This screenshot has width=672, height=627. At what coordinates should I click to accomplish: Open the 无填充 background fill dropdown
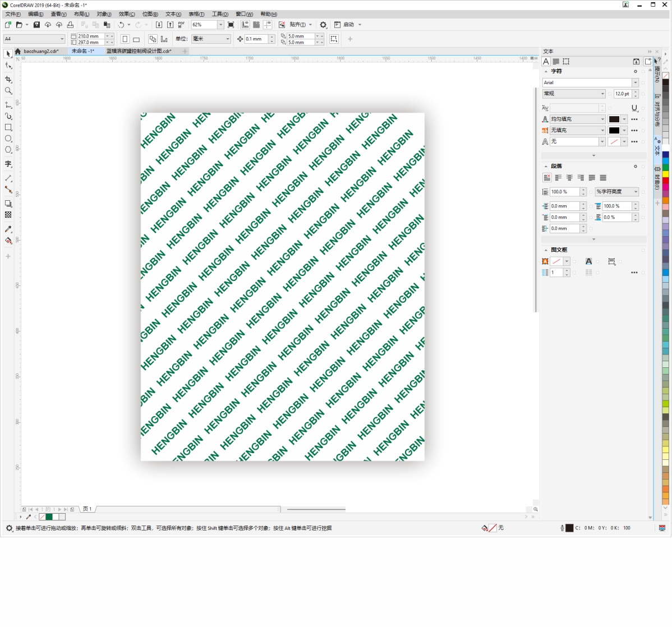click(602, 130)
